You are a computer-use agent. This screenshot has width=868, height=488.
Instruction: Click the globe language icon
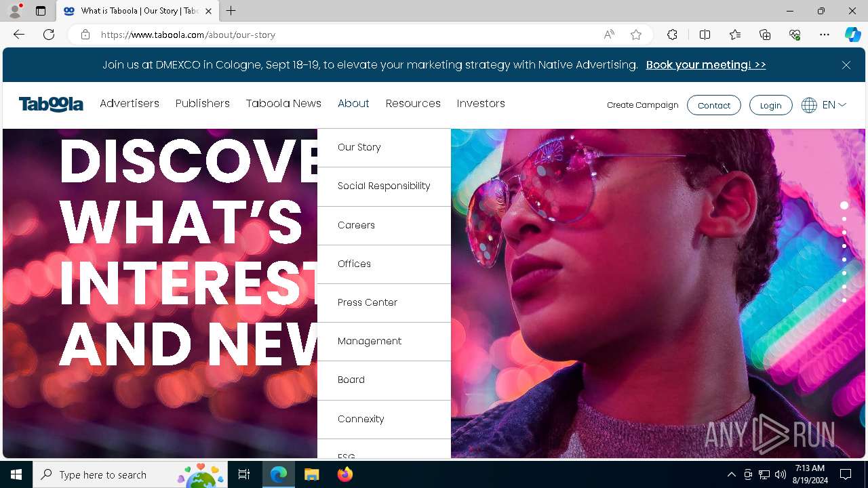pos(809,105)
